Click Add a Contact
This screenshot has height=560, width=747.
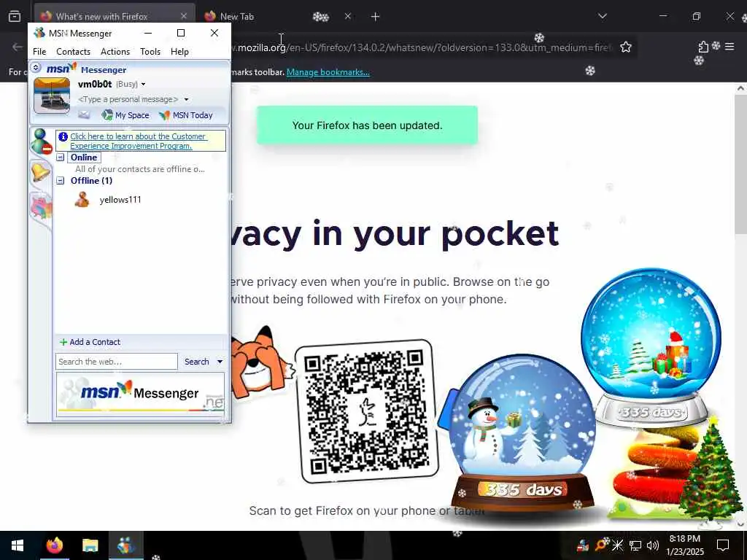(90, 342)
